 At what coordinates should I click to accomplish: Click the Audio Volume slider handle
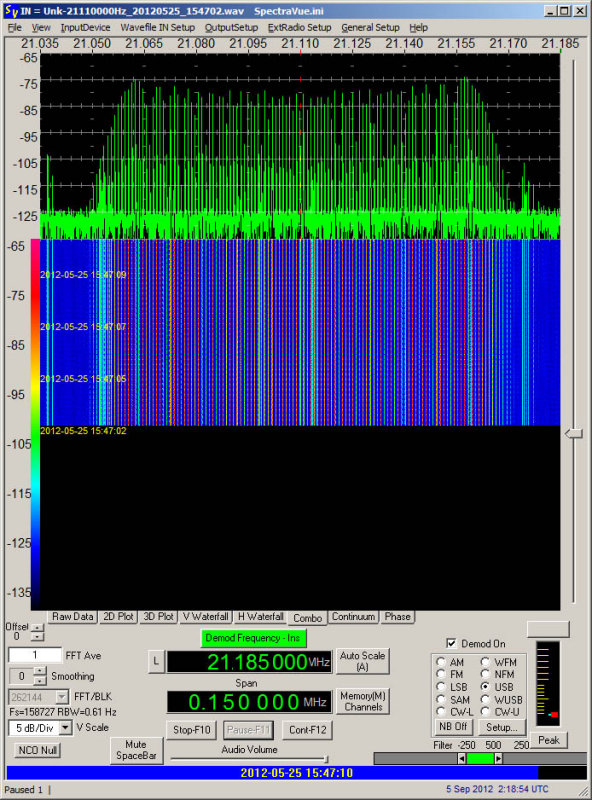(x=326, y=759)
